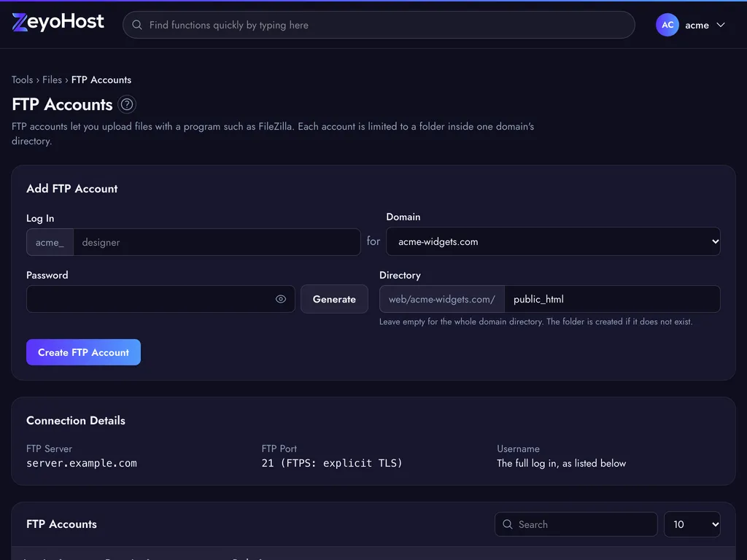This screenshot has width=747, height=560.
Task: Open the help icon beside FTP Accounts
Action: pos(127,104)
